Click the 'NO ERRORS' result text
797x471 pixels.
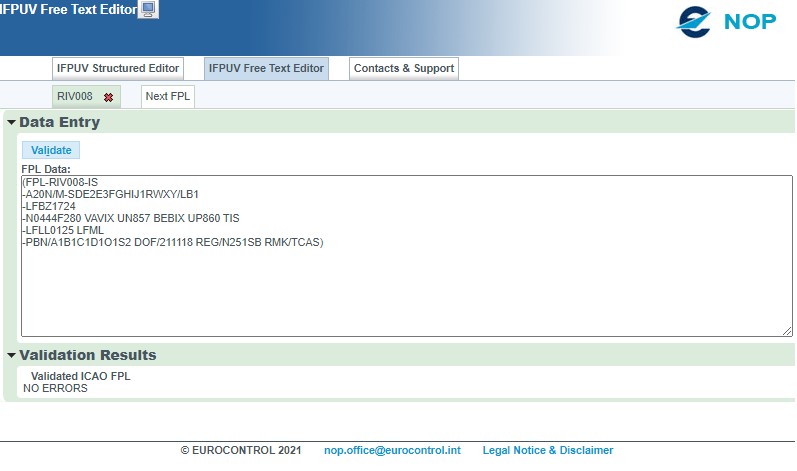[55, 388]
